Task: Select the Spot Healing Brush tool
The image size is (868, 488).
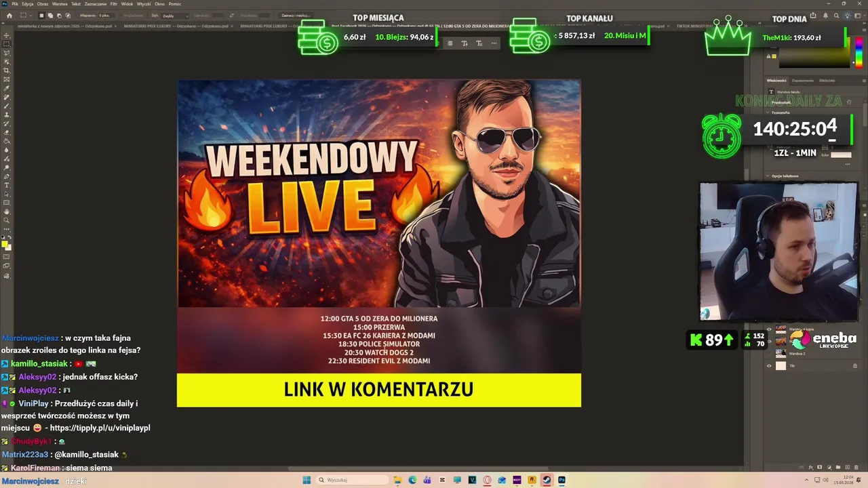Action: pos(7,97)
